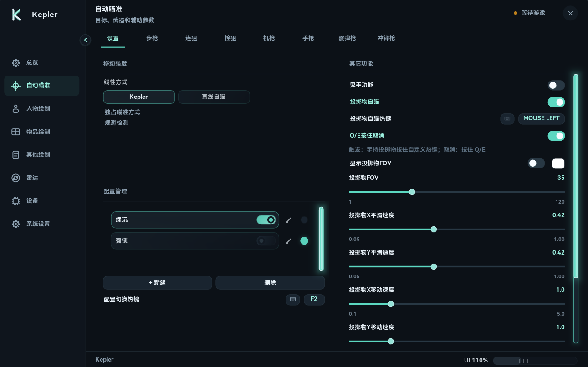Collapse the sidebar with the chevron button
This screenshot has width=588, height=367.
[85, 40]
